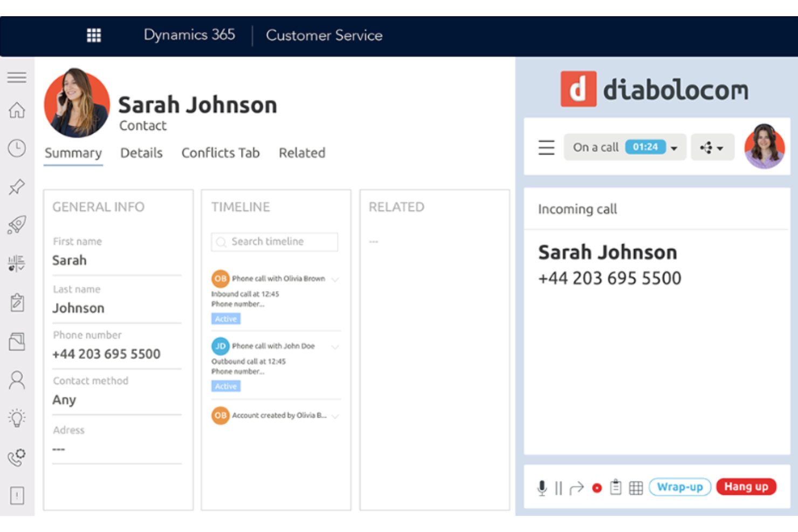798x532 pixels.
Task: Click Customer Service in top bar
Action: [324, 36]
